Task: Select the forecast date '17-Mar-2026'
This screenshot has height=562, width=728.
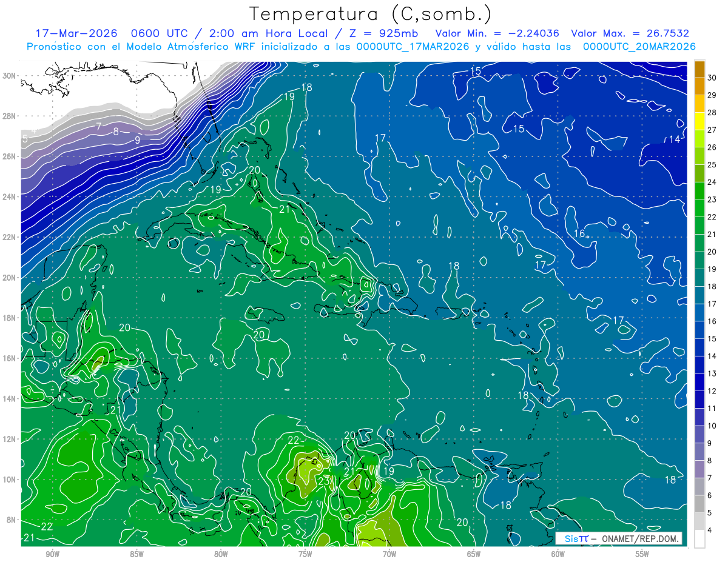Action: tap(75, 33)
